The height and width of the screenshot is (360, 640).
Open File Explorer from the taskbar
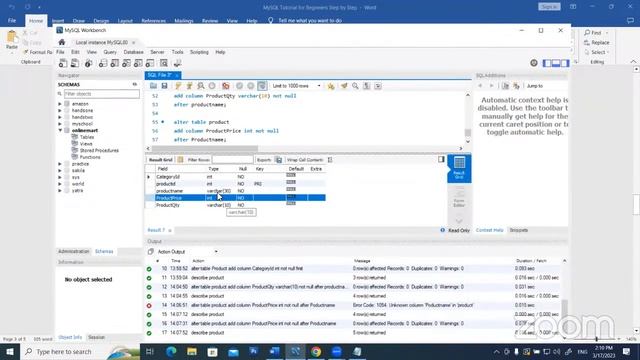pos(192,351)
